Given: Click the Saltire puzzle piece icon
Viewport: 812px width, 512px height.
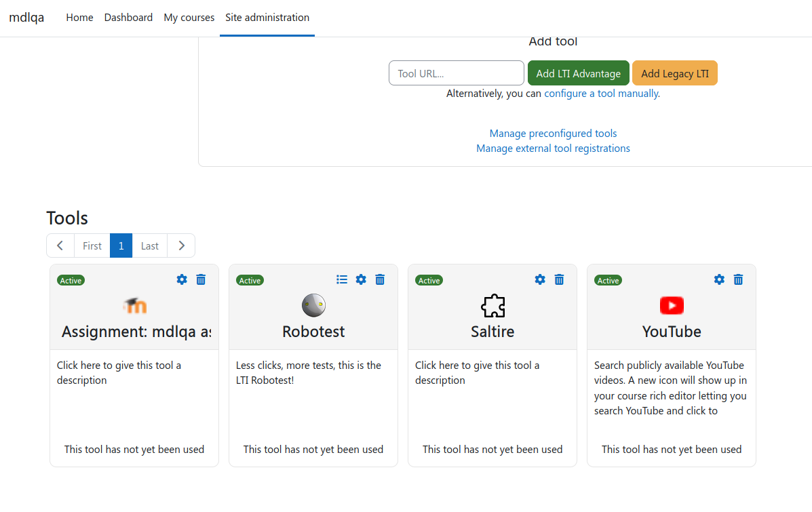Looking at the screenshot, I should (493, 305).
